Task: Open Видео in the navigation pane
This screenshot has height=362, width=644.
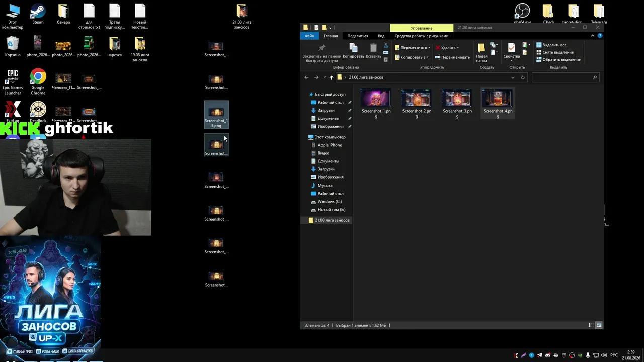Action: click(x=320, y=153)
